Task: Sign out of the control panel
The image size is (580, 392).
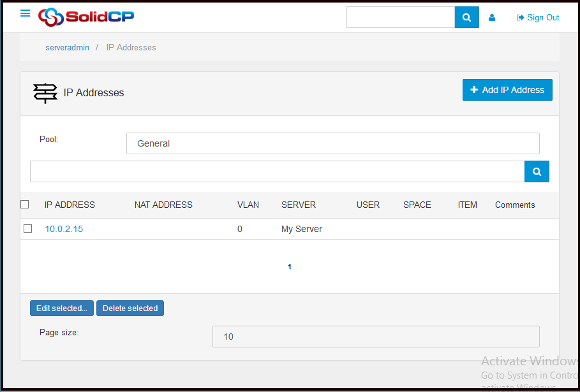Action: pos(538,18)
